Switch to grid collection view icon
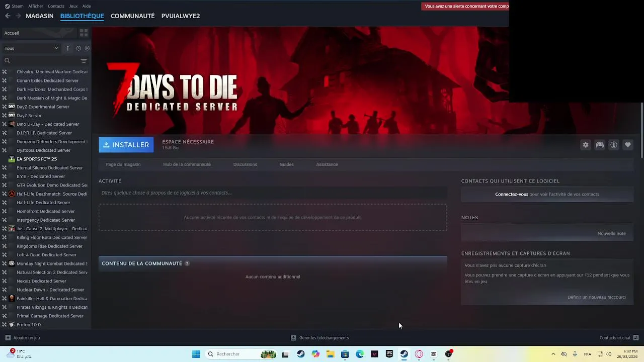 point(84,33)
